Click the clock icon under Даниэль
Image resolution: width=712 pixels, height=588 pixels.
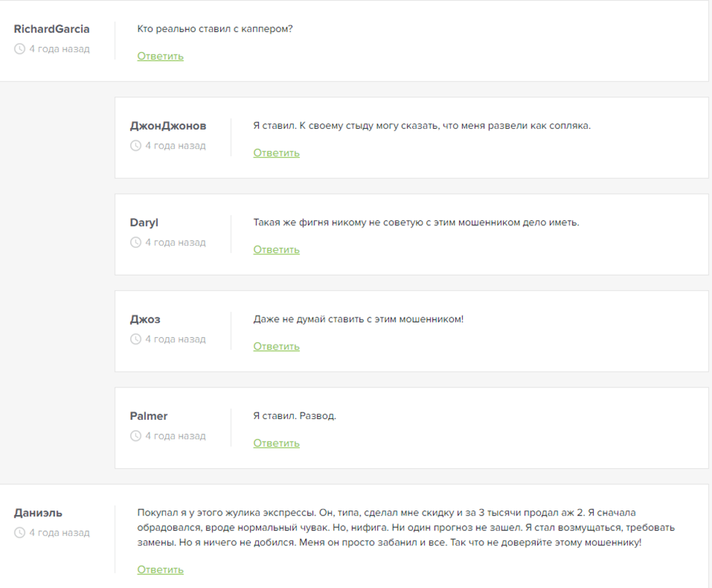pos(20,533)
